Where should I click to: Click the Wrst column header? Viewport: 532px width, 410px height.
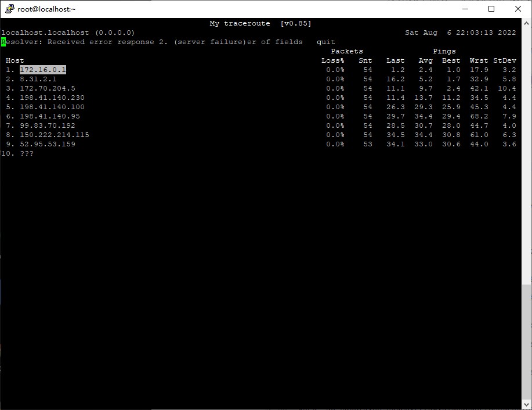[x=479, y=60]
